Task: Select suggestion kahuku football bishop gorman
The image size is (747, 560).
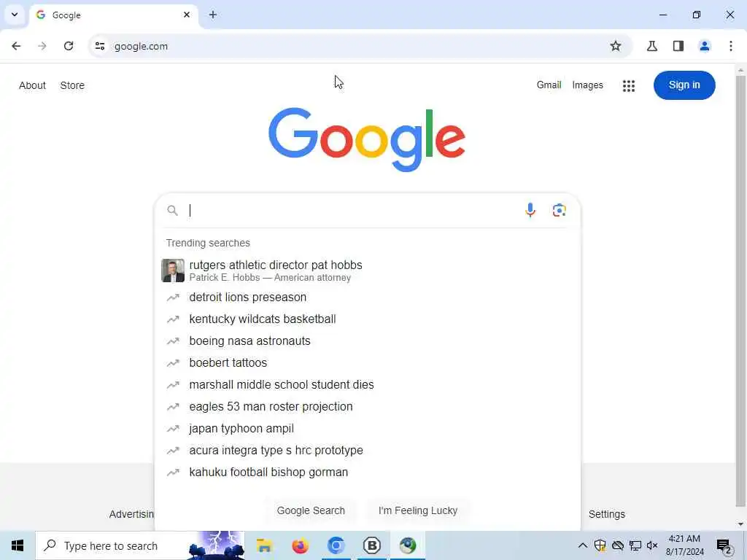Action: point(368,472)
